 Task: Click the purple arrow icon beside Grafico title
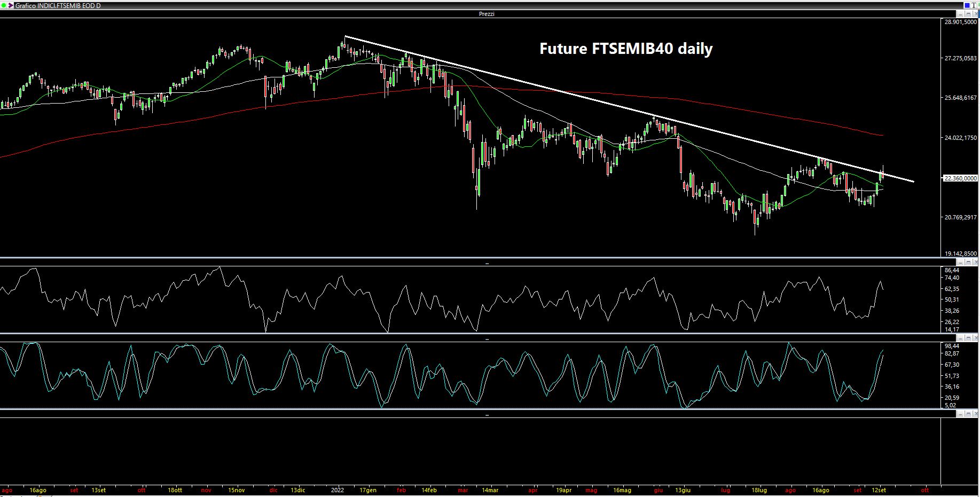(x=11, y=5)
